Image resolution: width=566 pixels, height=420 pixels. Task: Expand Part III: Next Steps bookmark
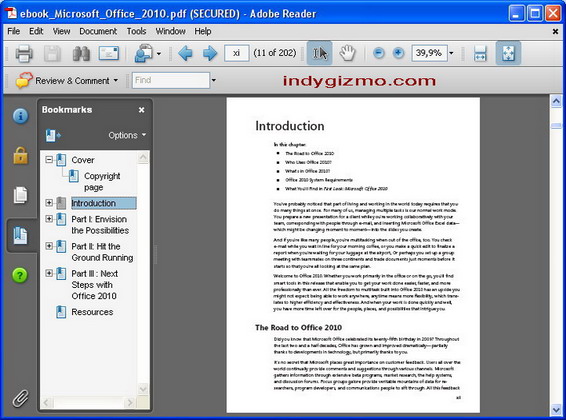(49, 273)
